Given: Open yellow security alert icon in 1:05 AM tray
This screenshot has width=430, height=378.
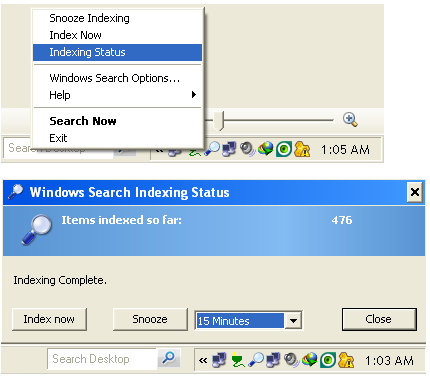Looking at the screenshot, I should click(302, 149).
